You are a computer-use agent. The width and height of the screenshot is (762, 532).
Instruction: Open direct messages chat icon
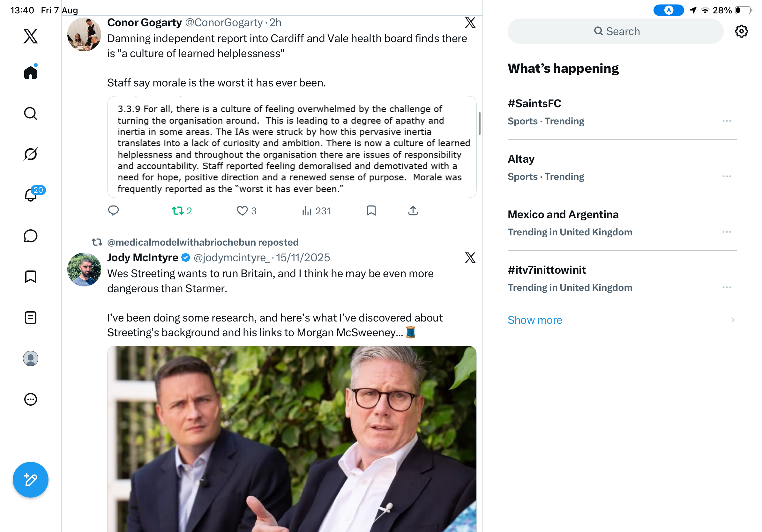[31, 236]
